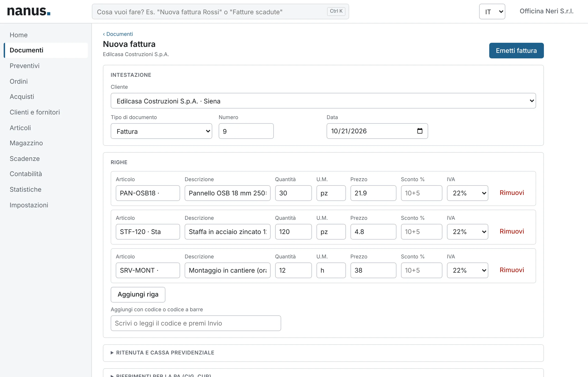Click Articolo field STF-120
Screen dimensions: 588x377
[148, 232]
